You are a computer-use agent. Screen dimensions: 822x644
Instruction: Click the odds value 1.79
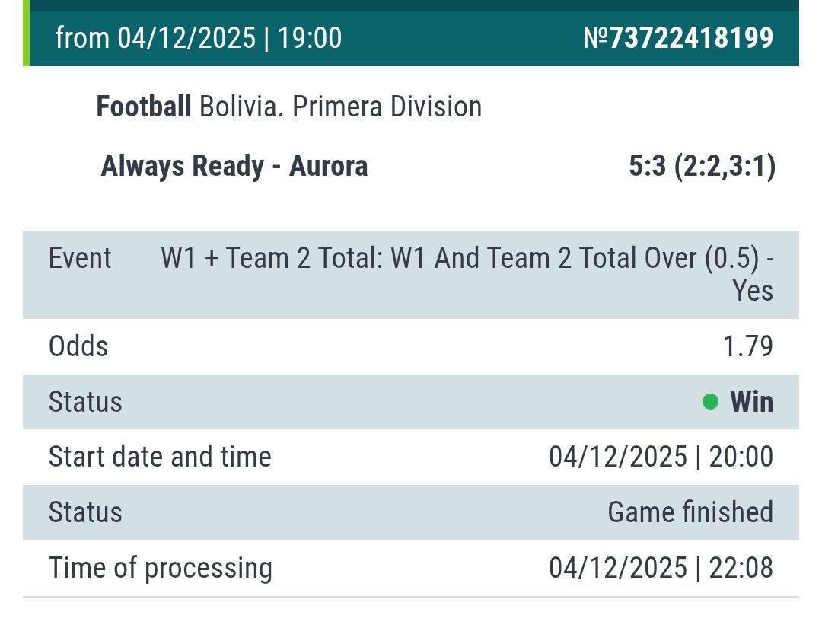pyautogui.click(x=747, y=346)
